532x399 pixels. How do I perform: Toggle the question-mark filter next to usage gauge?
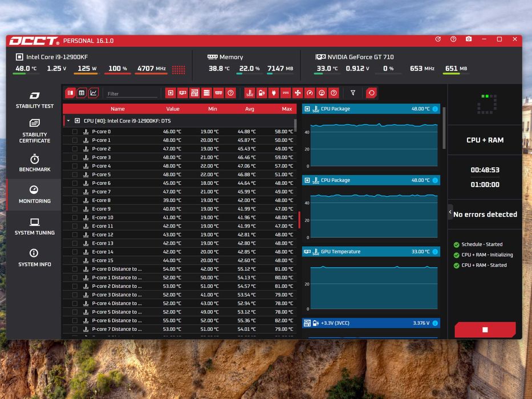pos(334,93)
